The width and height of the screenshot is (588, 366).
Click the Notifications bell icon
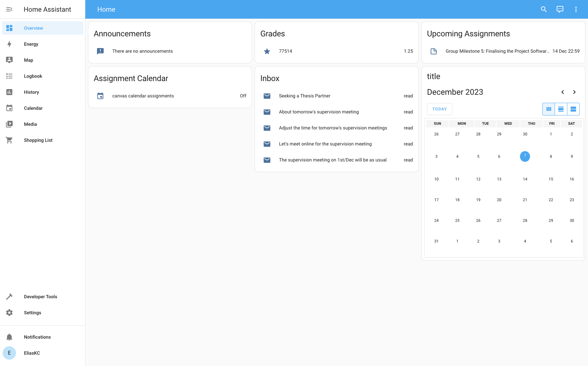click(9, 337)
